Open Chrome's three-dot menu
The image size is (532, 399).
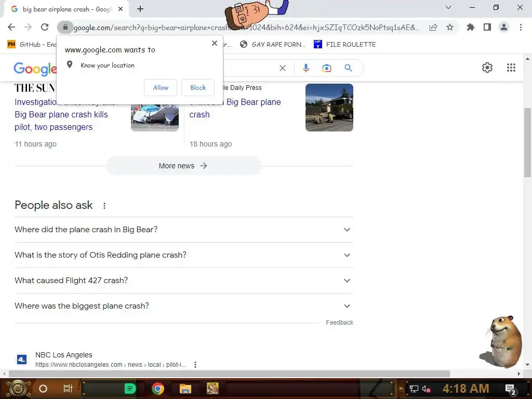pos(521,27)
